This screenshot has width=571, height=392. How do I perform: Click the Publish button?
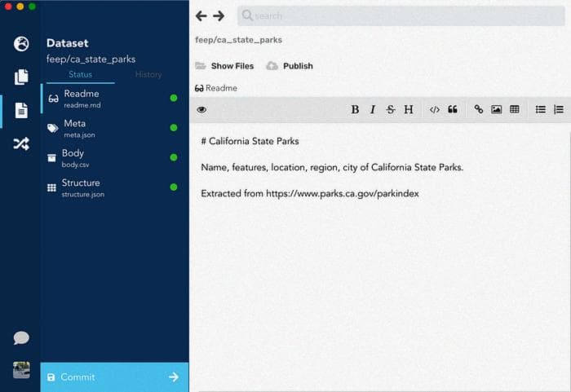(290, 66)
